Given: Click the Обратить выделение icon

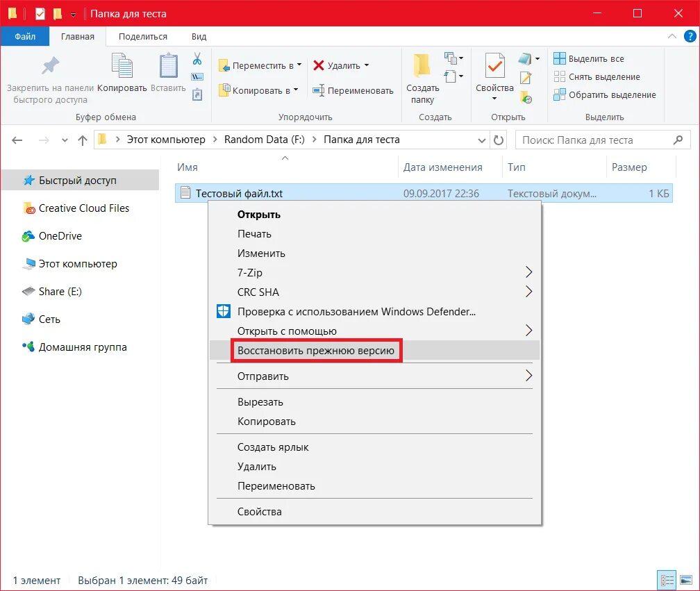Looking at the screenshot, I should point(559,94).
